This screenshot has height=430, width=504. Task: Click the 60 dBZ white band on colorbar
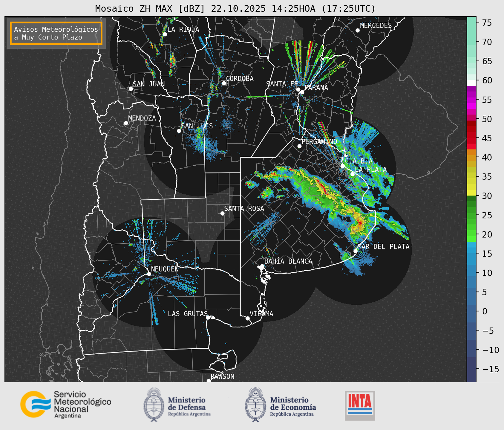pyautogui.click(x=471, y=83)
